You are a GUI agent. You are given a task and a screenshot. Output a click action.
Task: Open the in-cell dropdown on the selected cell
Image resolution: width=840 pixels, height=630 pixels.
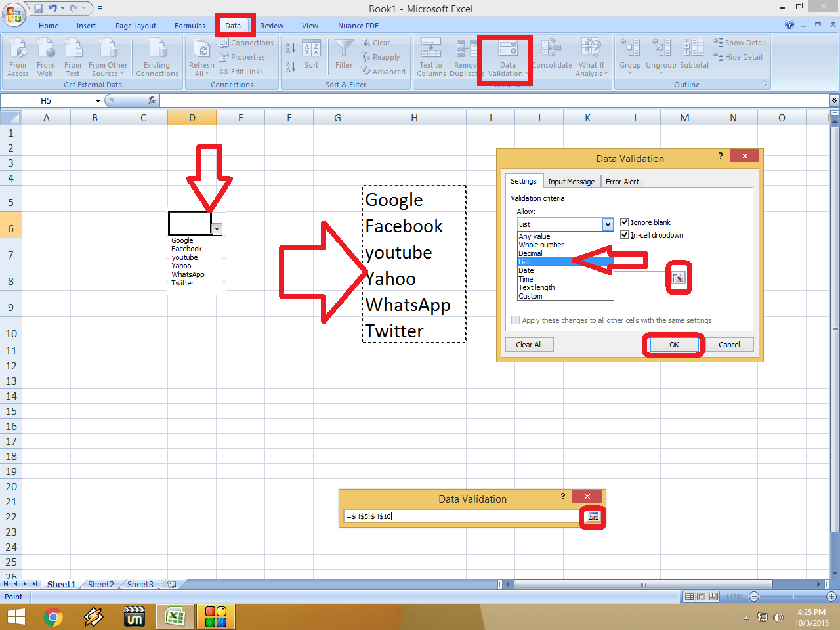click(217, 226)
